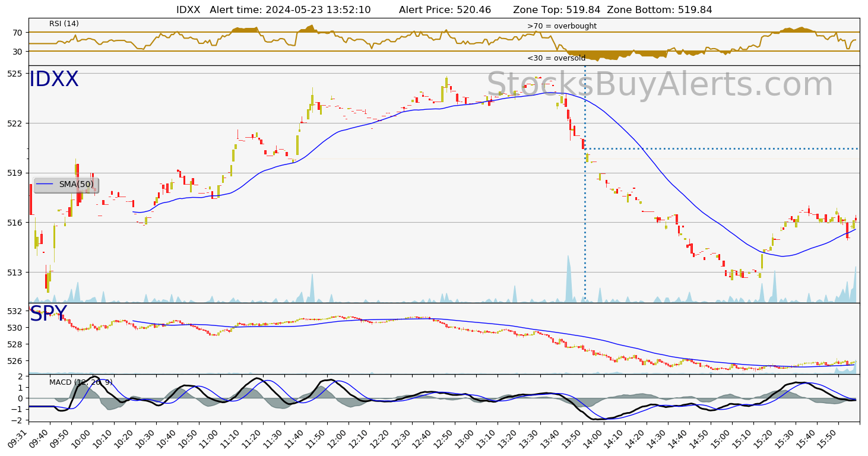
Task: Select the SPY panel label
Action: (48, 314)
